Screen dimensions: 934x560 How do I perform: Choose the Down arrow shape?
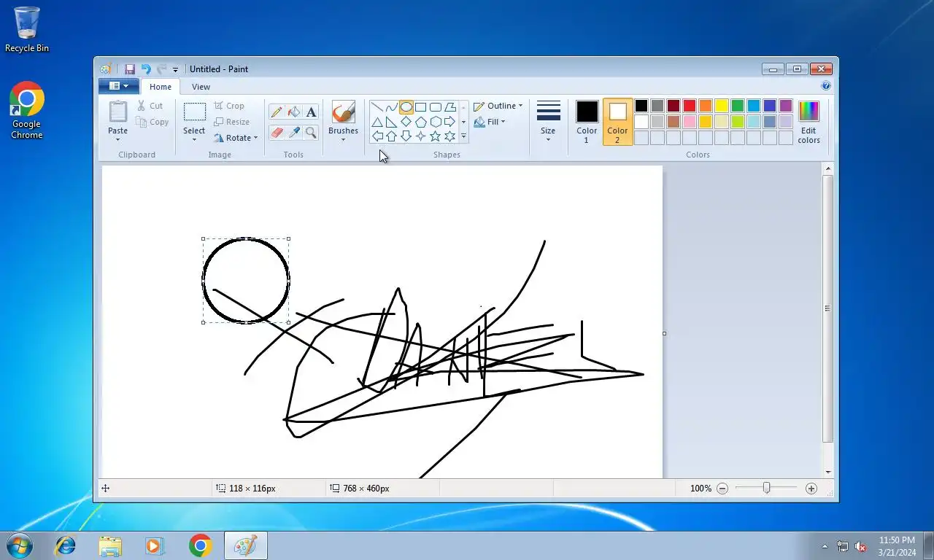point(406,136)
